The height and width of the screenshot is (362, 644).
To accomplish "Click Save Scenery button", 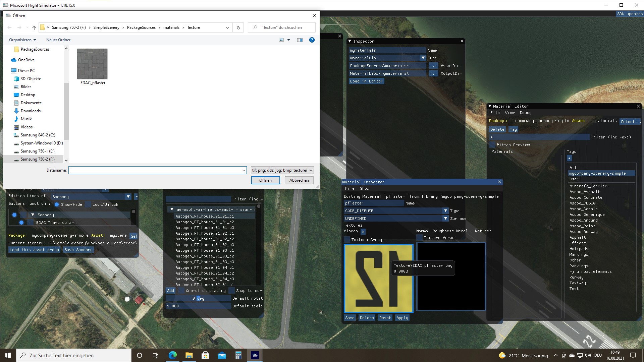I will 78,250.
